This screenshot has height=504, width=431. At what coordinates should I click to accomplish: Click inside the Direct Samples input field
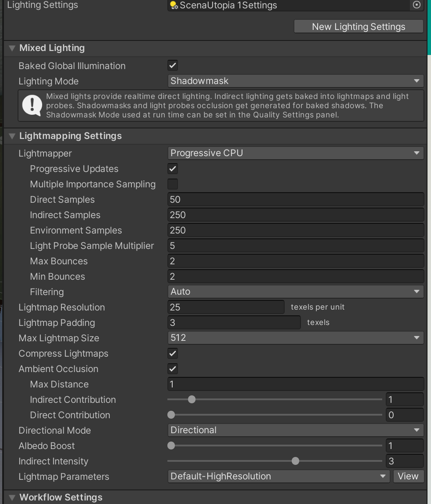click(295, 199)
